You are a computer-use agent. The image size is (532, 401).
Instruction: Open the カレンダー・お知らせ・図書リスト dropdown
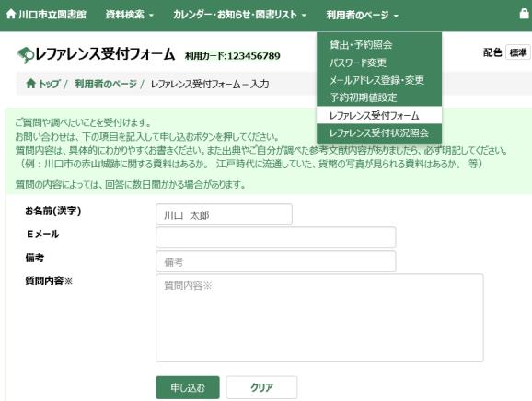click(x=239, y=15)
